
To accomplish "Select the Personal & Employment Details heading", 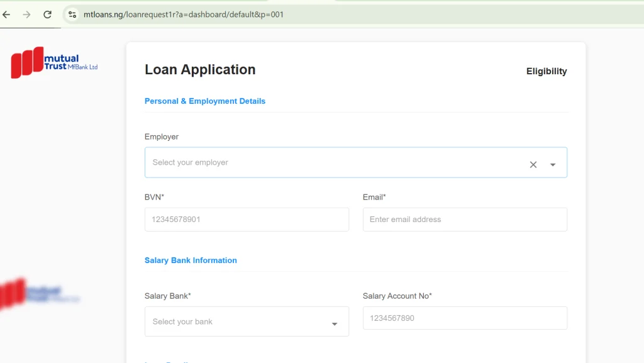I will (x=205, y=101).
